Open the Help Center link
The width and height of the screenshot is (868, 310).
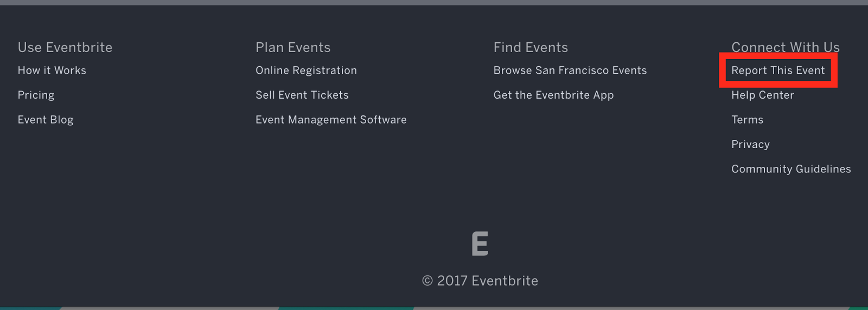[763, 95]
